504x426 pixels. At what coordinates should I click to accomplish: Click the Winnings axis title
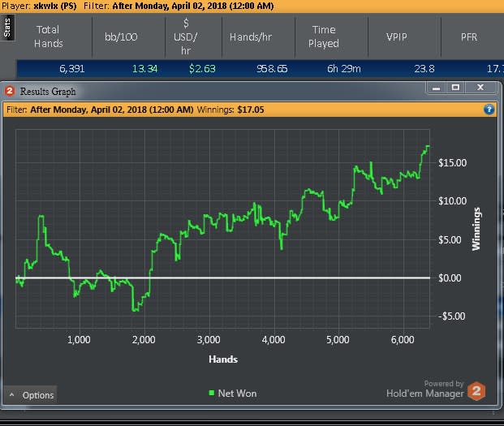point(476,229)
